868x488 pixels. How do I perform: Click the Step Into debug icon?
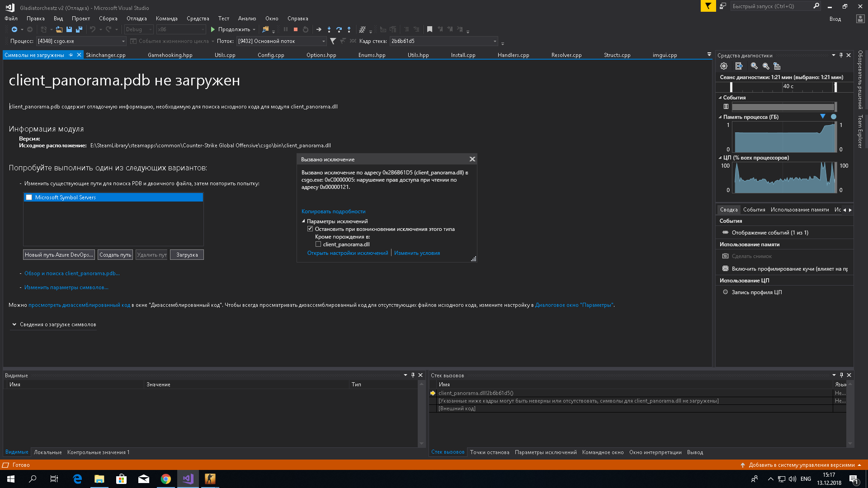(x=329, y=29)
